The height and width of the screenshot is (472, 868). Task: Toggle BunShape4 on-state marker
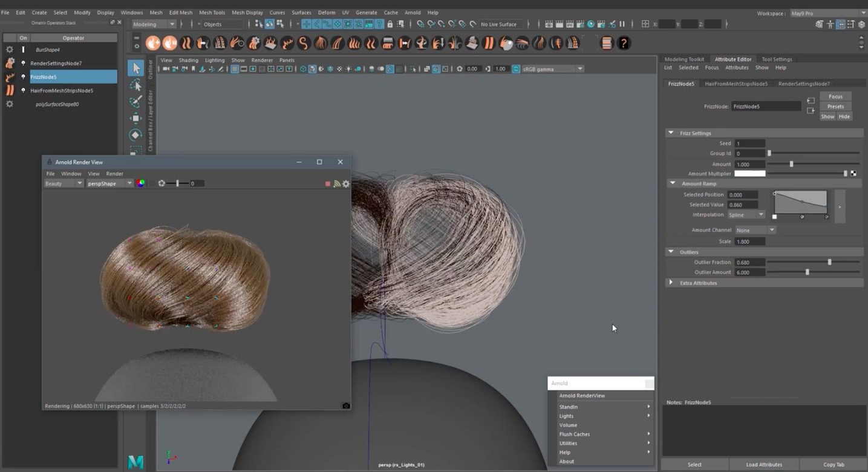24,50
